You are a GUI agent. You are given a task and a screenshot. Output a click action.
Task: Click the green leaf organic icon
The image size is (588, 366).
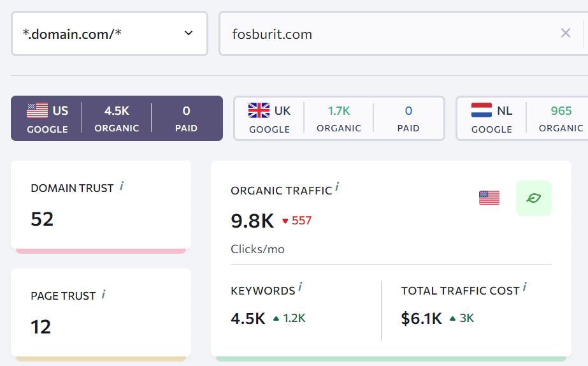pyautogui.click(x=534, y=198)
